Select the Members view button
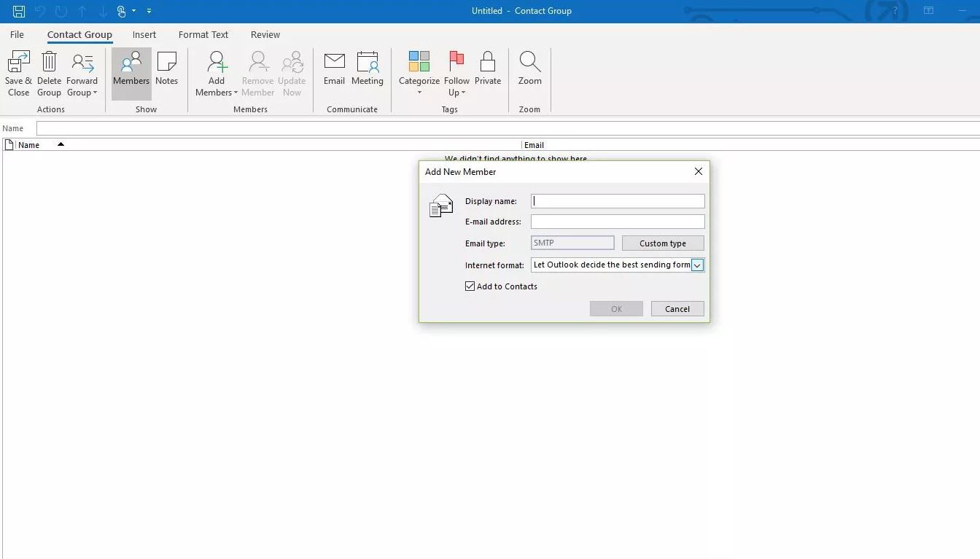Viewport: 980px width, 559px height. [x=131, y=74]
